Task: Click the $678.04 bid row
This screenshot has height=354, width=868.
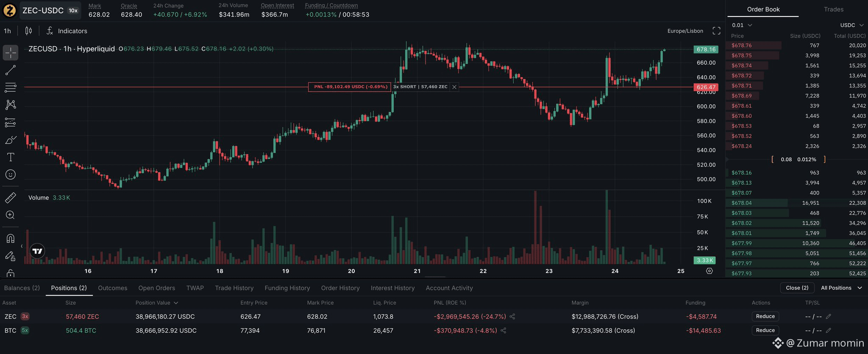Action: pyautogui.click(x=797, y=203)
